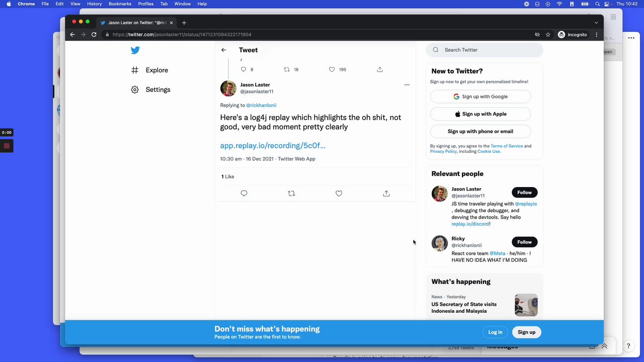This screenshot has height=362, width=644.
Task: Open the Terms of Service link
Action: 507,146
